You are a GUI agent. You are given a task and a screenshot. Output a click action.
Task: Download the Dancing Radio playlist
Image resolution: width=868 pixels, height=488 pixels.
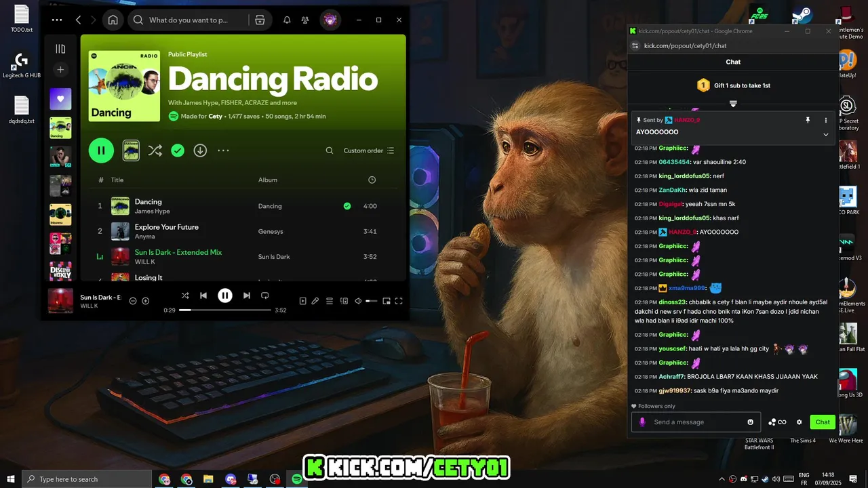tap(200, 150)
